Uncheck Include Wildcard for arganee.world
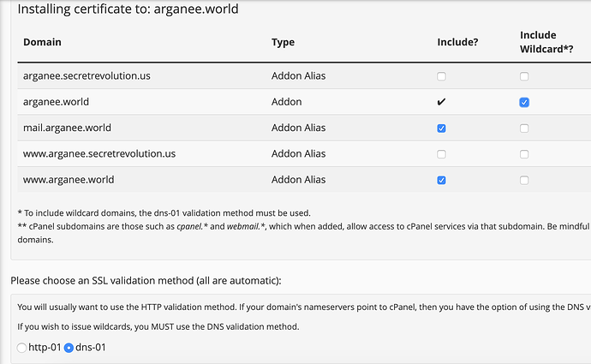The width and height of the screenshot is (591, 364). coord(524,102)
